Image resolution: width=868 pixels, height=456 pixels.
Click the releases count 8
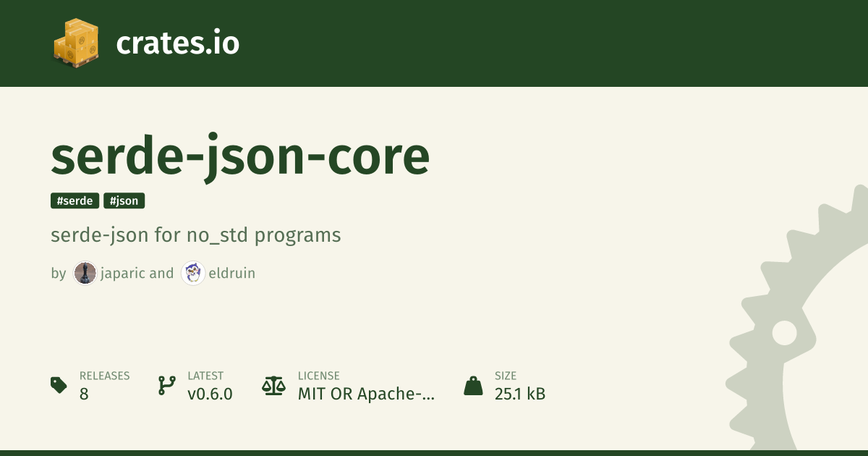84,394
